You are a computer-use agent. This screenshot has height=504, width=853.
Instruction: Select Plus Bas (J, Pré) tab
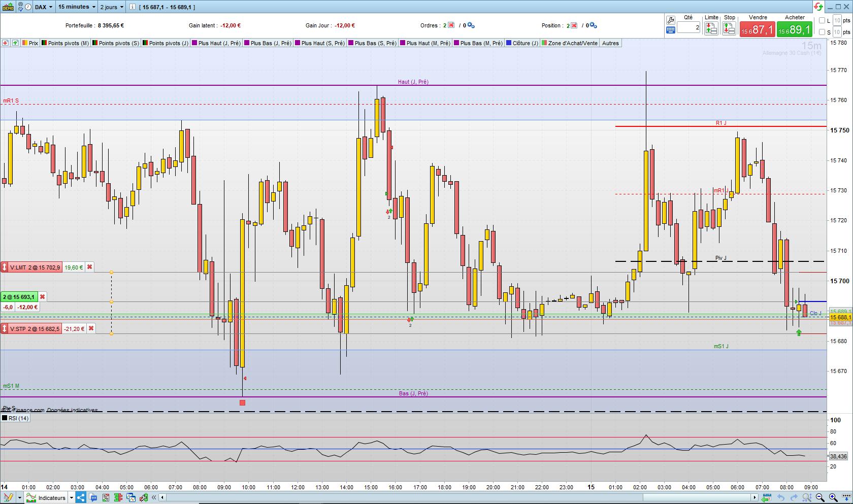coord(268,43)
